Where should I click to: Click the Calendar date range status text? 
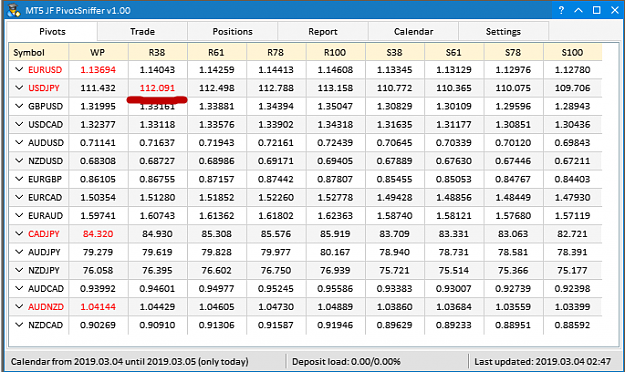pyautogui.click(x=130, y=362)
